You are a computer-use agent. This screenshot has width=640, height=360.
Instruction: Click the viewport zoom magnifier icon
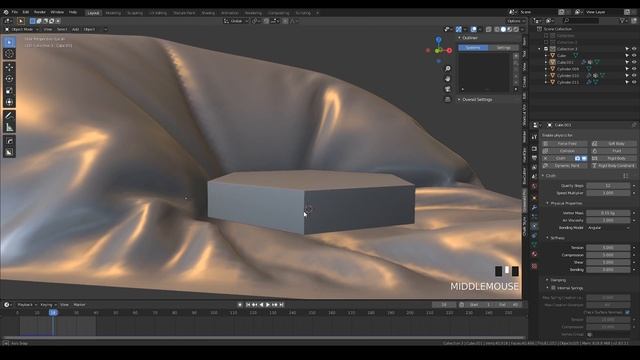pos(448,69)
